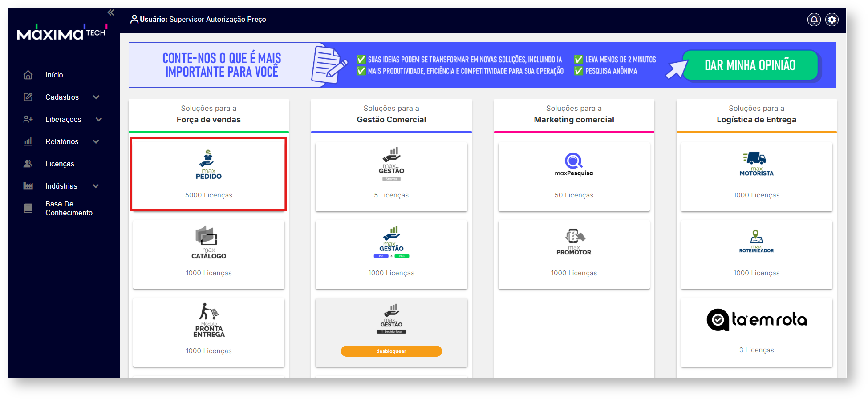Open the maxGestão Starter icon
This screenshot has height=399, width=868.
[391, 164]
